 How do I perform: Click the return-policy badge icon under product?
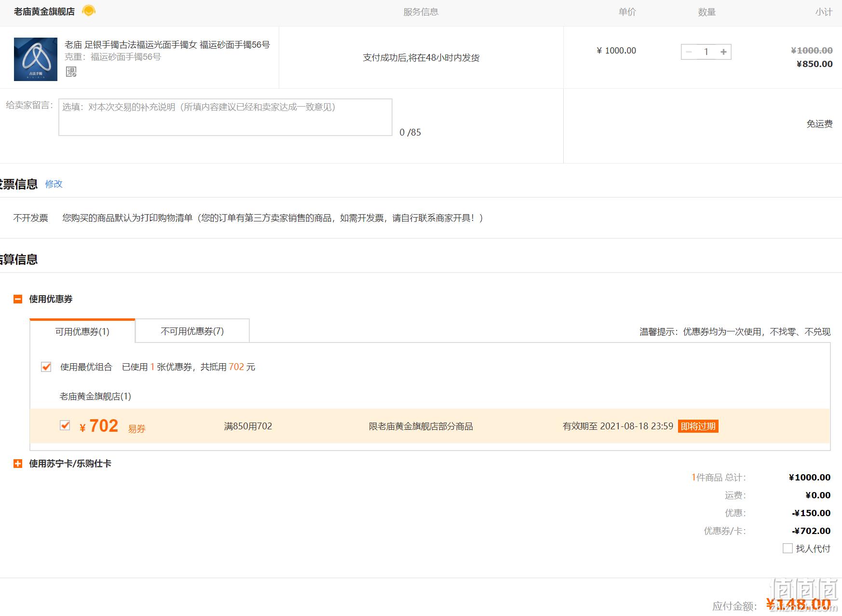click(71, 72)
